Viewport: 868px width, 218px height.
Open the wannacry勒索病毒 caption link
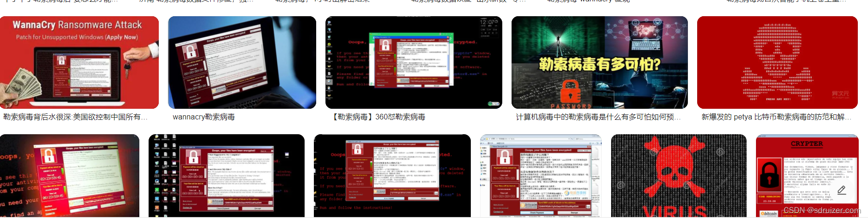pos(204,117)
